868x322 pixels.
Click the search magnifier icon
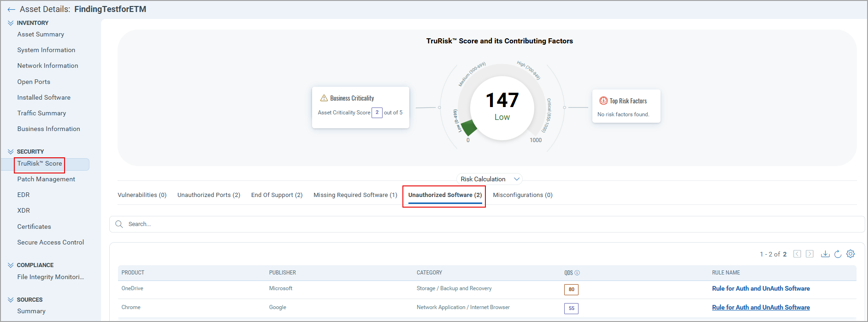119,224
